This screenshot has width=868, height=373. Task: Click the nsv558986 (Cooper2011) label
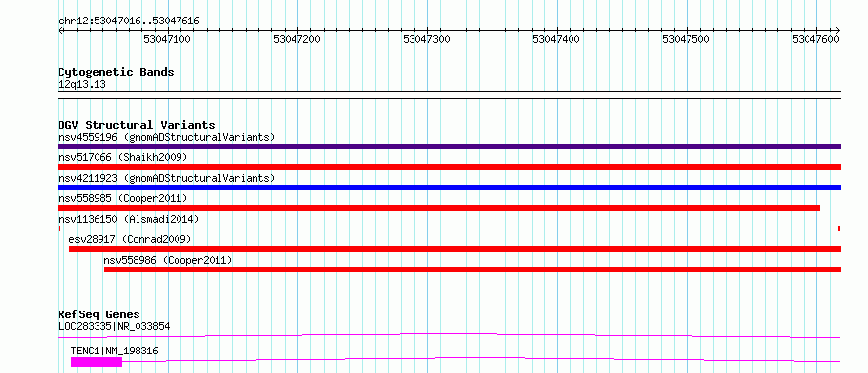pos(169,260)
